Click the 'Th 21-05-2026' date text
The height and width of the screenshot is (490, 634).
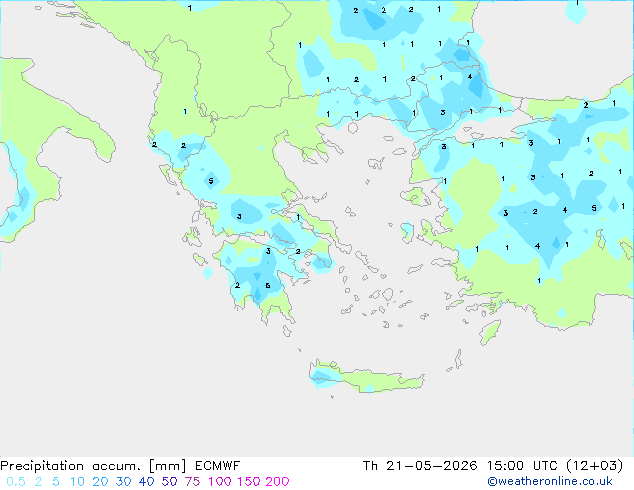[420, 466]
